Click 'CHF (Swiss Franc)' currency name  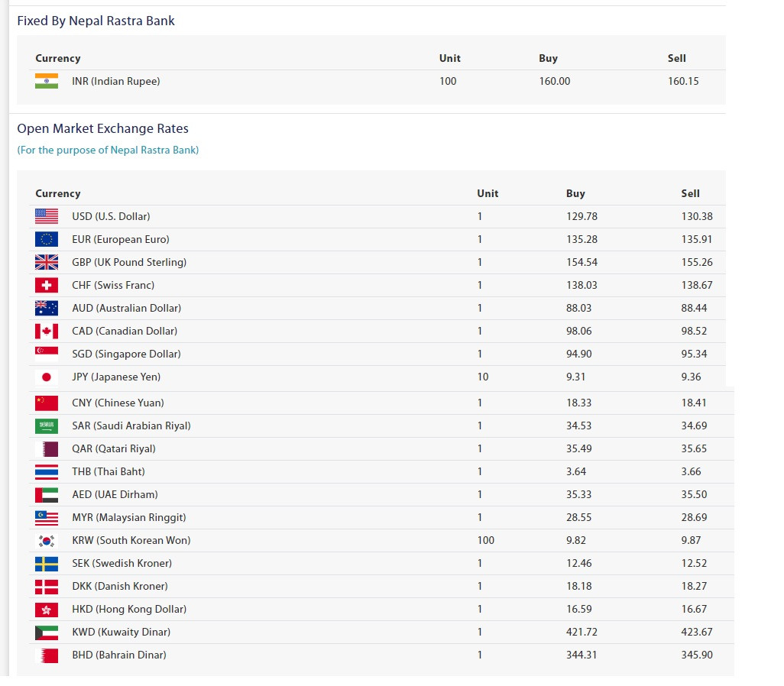click(x=113, y=286)
